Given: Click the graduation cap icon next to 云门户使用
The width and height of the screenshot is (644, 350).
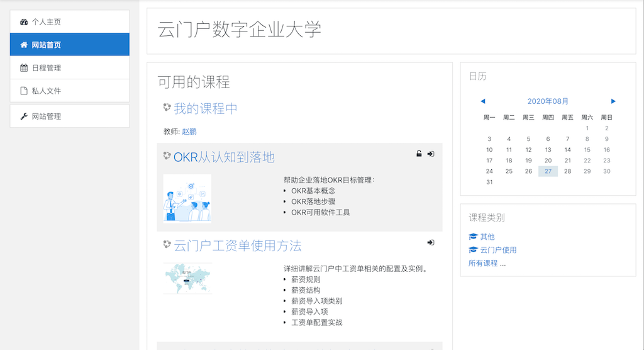Looking at the screenshot, I should (x=473, y=250).
